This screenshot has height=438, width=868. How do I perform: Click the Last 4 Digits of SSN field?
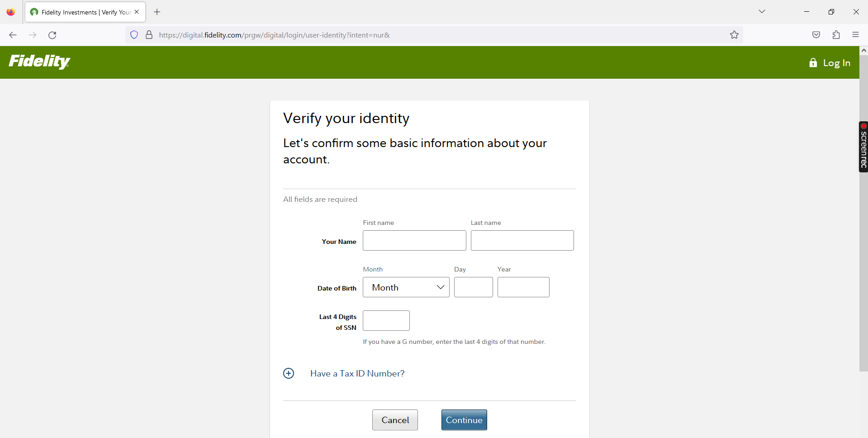click(x=386, y=320)
